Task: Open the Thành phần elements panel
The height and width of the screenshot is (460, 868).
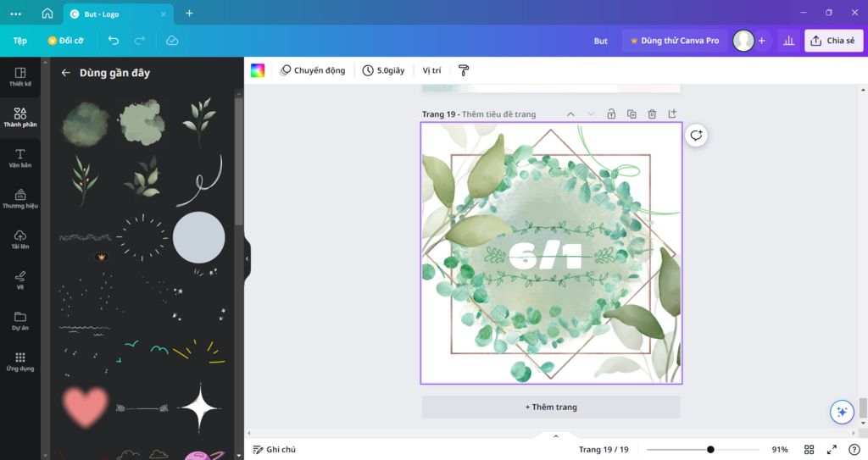Action: pyautogui.click(x=20, y=118)
